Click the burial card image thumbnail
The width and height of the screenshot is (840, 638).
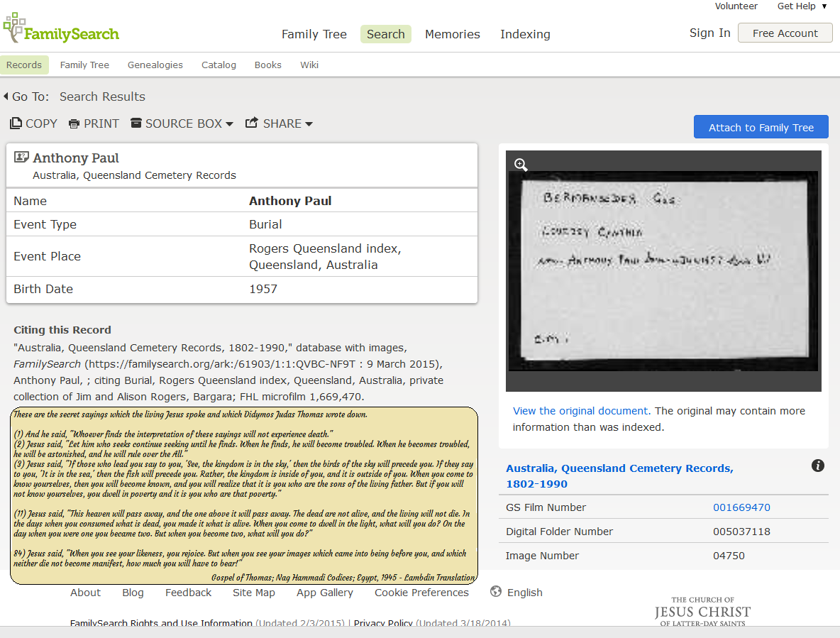pos(663,271)
